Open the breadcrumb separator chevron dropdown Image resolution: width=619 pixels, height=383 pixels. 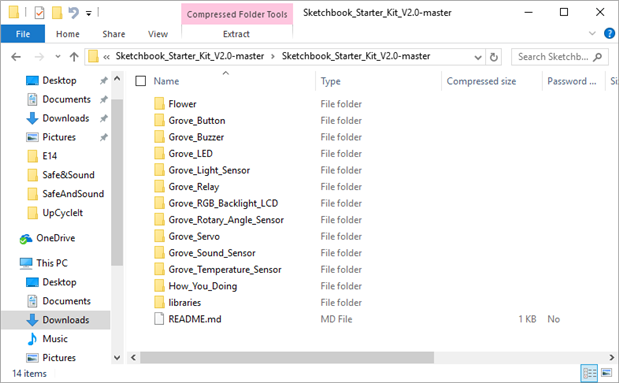[x=273, y=56]
